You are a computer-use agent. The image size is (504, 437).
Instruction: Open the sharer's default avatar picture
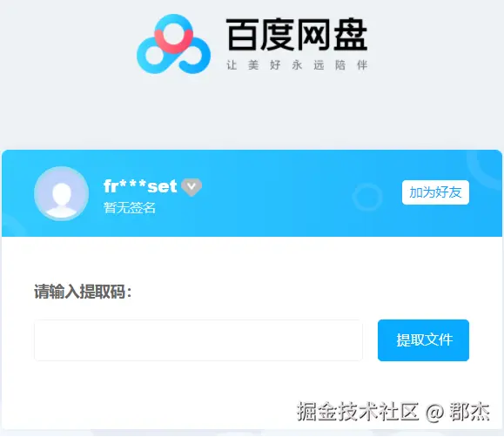(62, 193)
